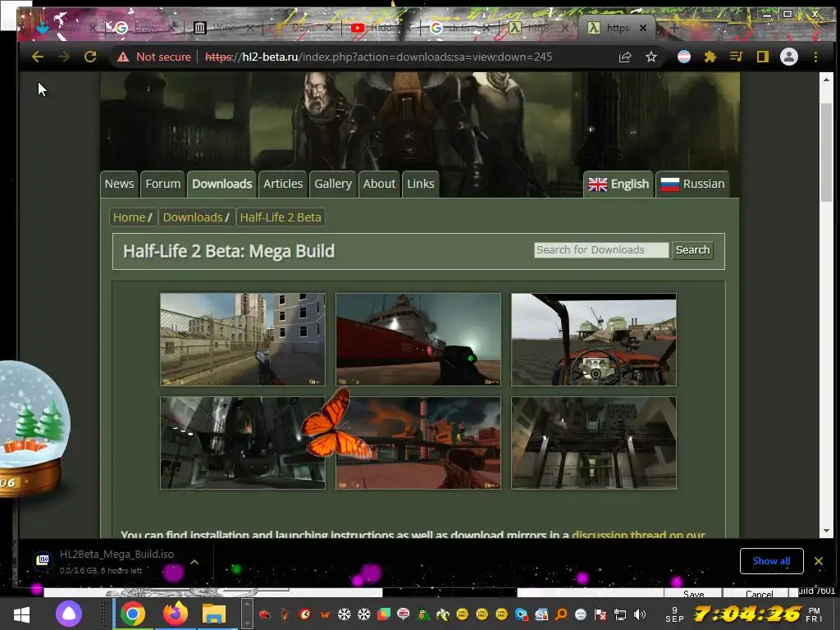The height and width of the screenshot is (630, 840).
Task: Switch site language to English
Action: (x=619, y=185)
